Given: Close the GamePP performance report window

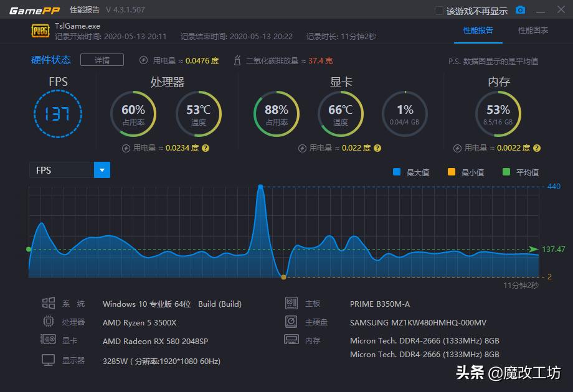Looking at the screenshot, I should click(x=561, y=9).
